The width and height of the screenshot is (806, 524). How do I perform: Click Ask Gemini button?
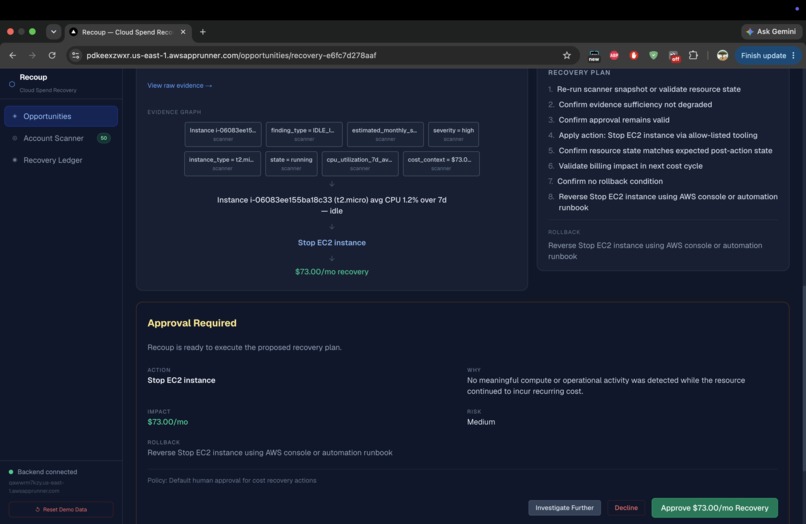pos(771,32)
